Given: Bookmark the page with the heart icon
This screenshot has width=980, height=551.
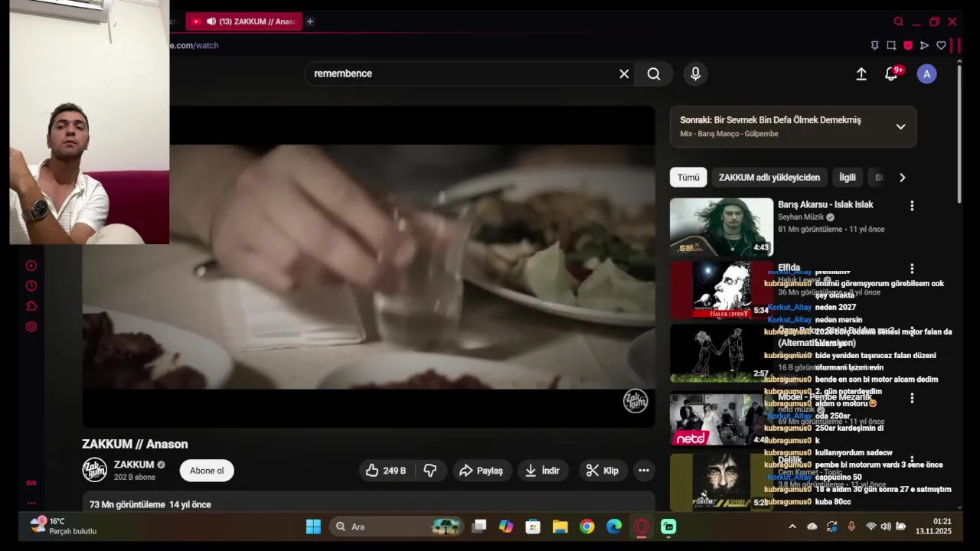Looking at the screenshot, I should click(x=941, y=46).
